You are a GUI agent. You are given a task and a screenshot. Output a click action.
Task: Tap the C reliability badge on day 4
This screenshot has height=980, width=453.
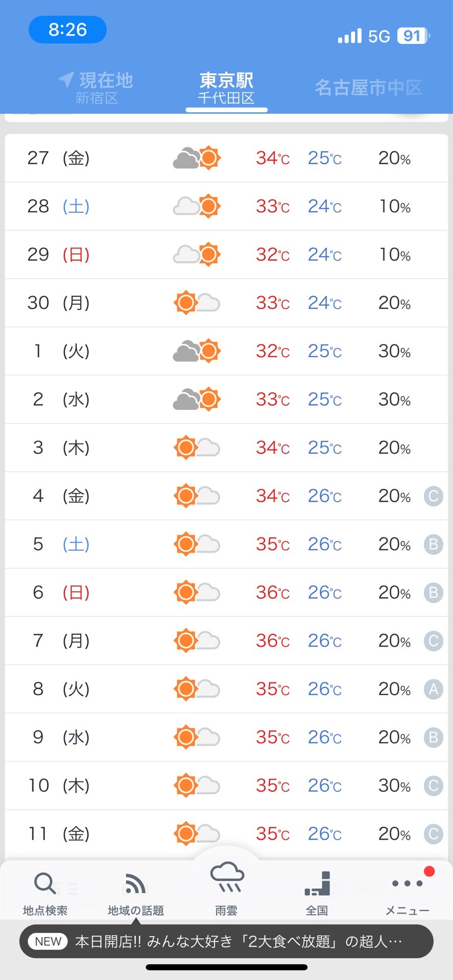pos(434,496)
